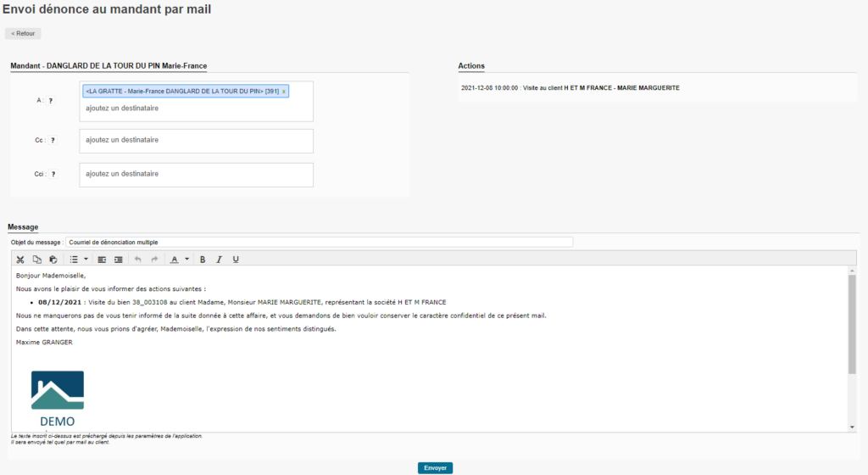Increase indent of the message text
The width and height of the screenshot is (868, 475).
(118, 260)
